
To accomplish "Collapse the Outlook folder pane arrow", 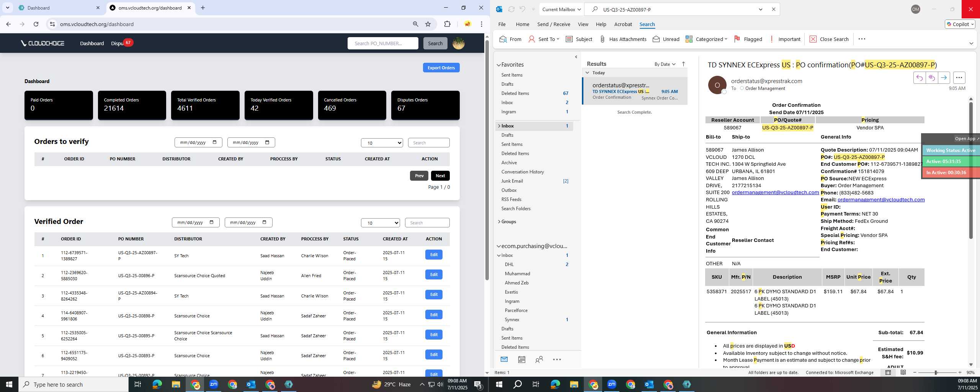I will 576,57.
